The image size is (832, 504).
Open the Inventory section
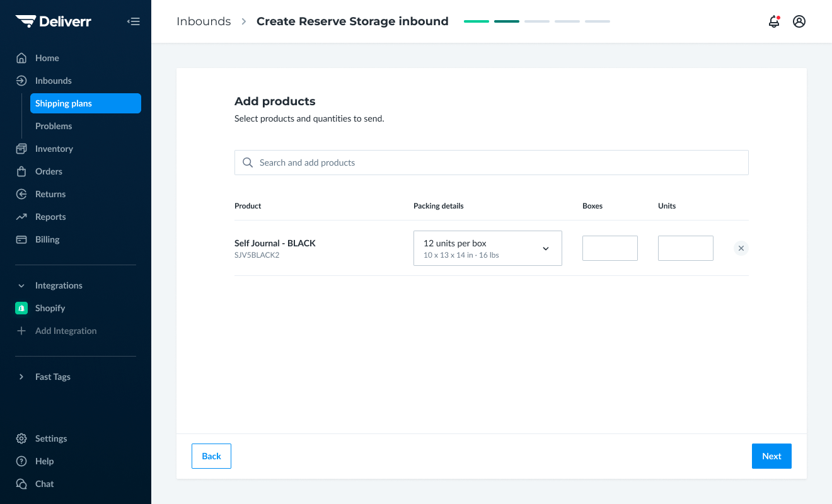tap(53, 149)
